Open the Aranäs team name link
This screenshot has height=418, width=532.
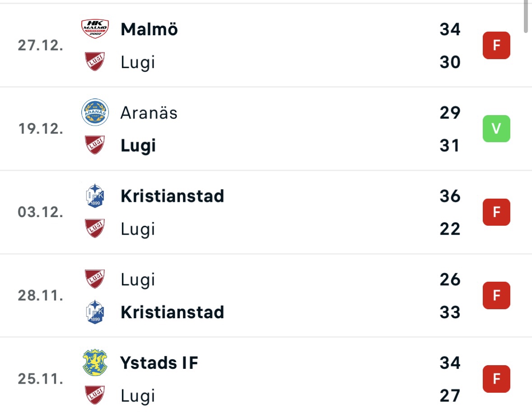point(149,112)
